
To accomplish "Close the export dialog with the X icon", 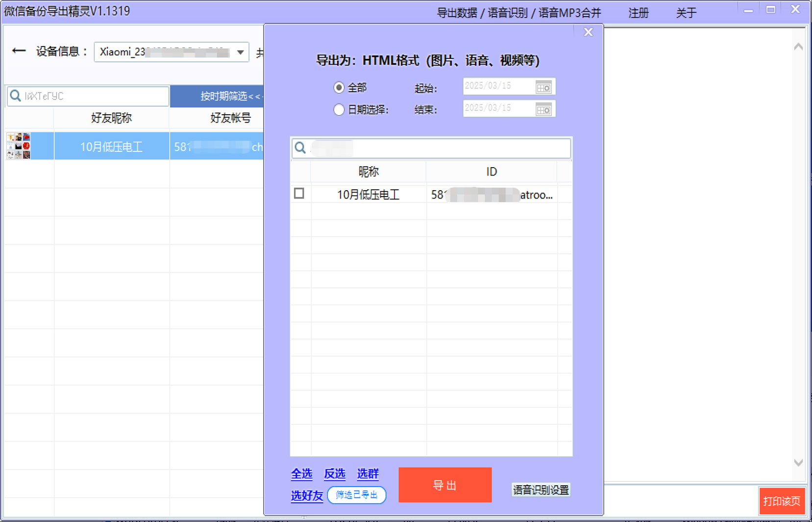I will click(x=589, y=32).
